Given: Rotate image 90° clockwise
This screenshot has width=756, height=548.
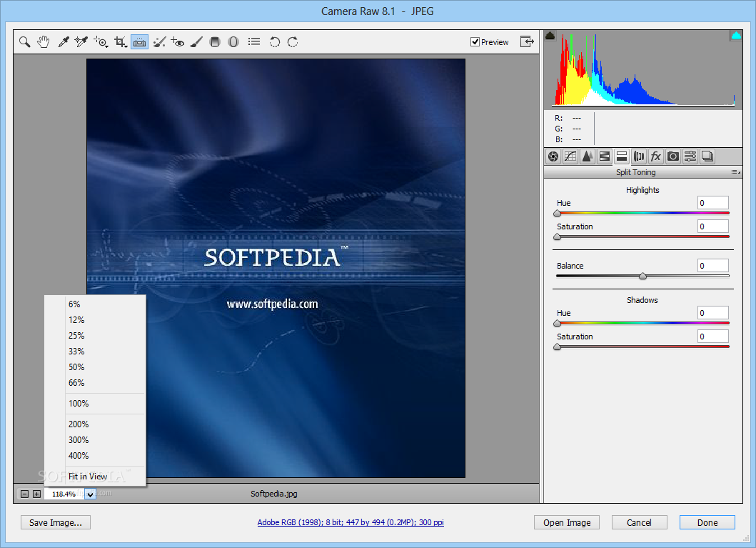Looking at the screenshot, I should 293,42.
